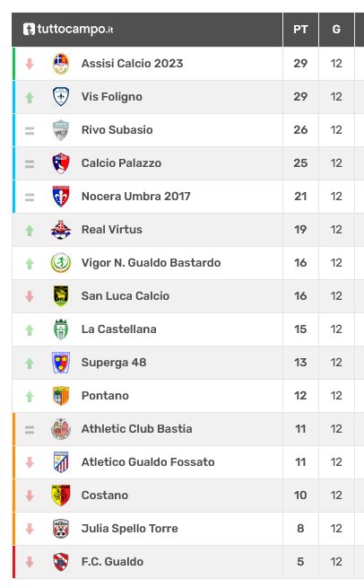Select the Superga 48 team badge
Screen dimensions: 364x588
tap(61, 363)
